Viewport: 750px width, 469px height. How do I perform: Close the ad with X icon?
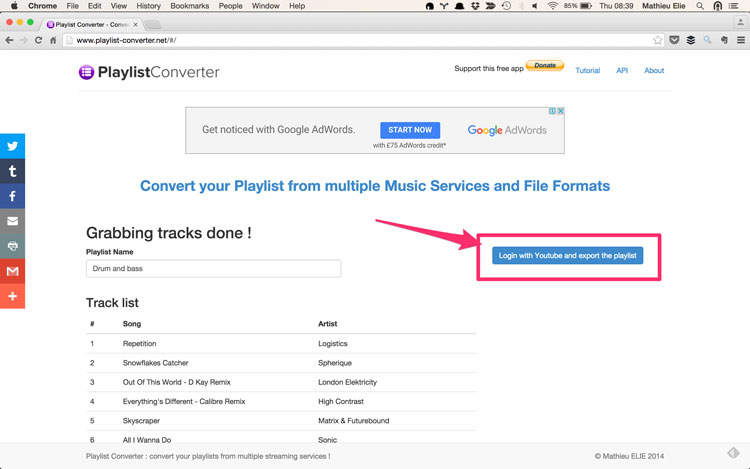click(x=561, y=111)
